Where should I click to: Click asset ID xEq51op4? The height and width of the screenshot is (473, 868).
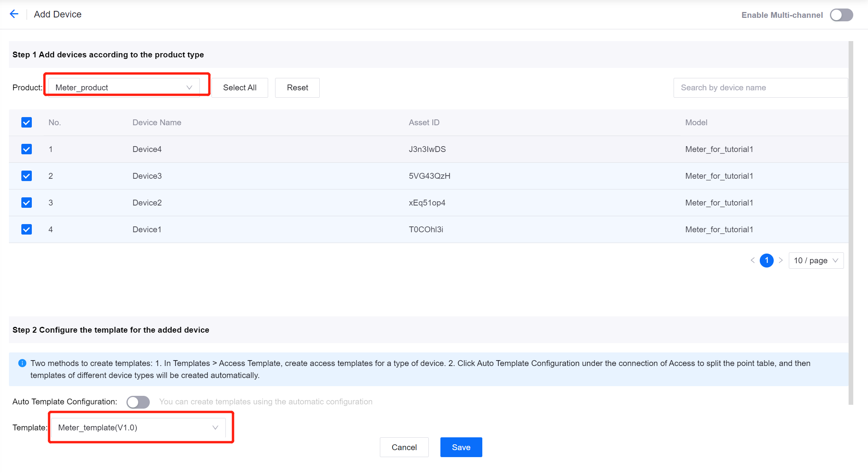tap(427, 203)
